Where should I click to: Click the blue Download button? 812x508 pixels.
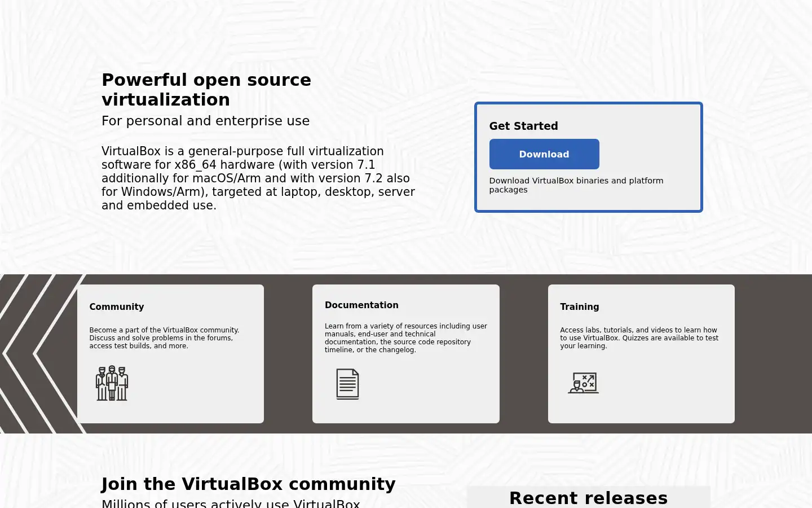click(544, 154)
